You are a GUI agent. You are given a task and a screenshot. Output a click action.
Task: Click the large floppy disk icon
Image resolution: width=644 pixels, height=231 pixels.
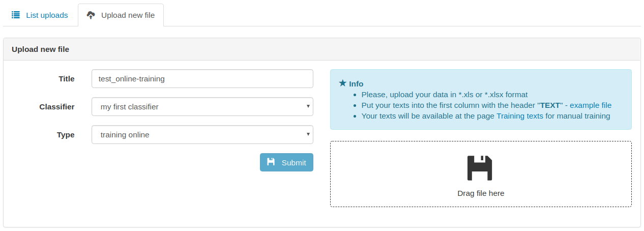480,168
